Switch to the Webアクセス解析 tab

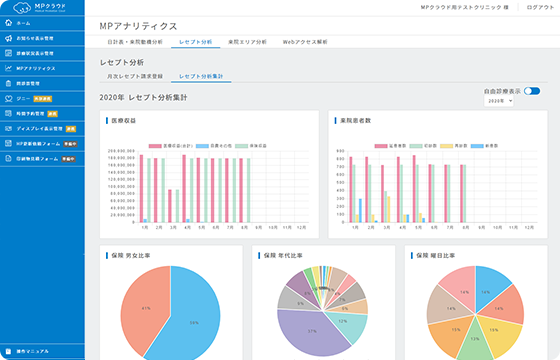coord(305,42)
